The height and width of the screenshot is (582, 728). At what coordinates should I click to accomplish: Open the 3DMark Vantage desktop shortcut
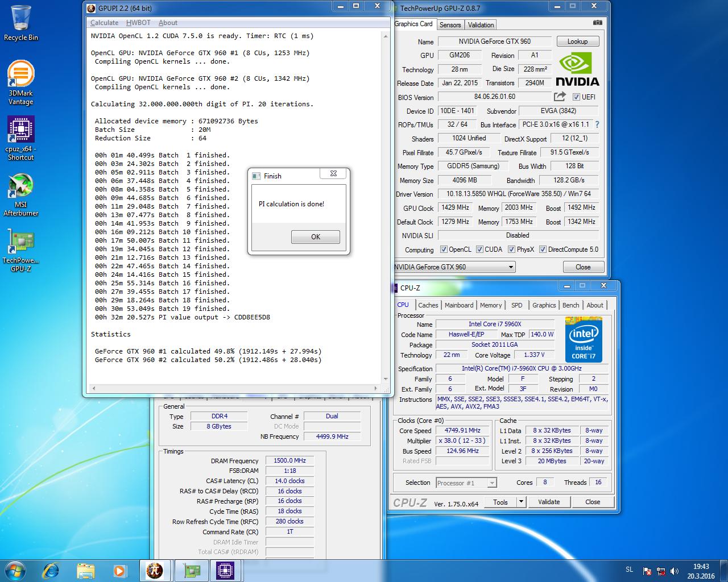tap(21, 83)
